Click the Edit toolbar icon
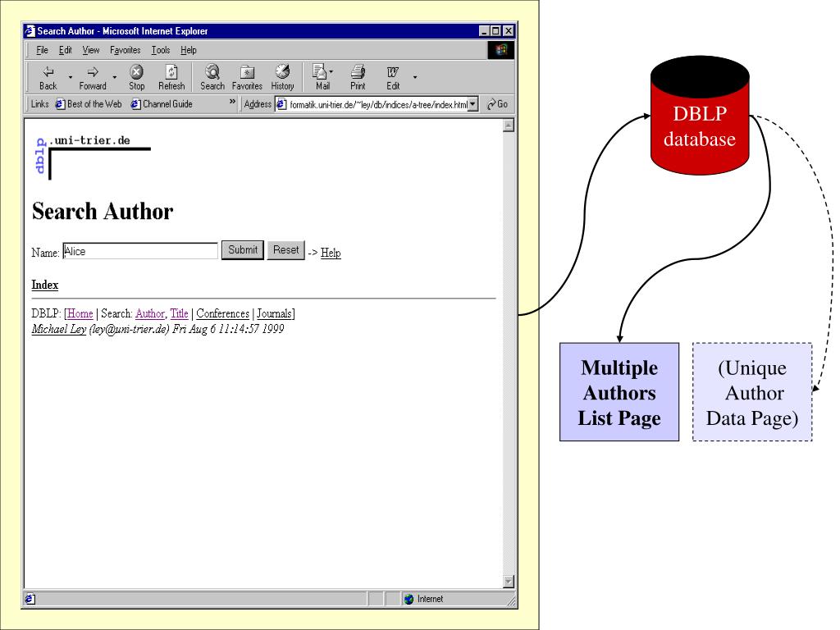840x630 pixels. coord(393,77)
